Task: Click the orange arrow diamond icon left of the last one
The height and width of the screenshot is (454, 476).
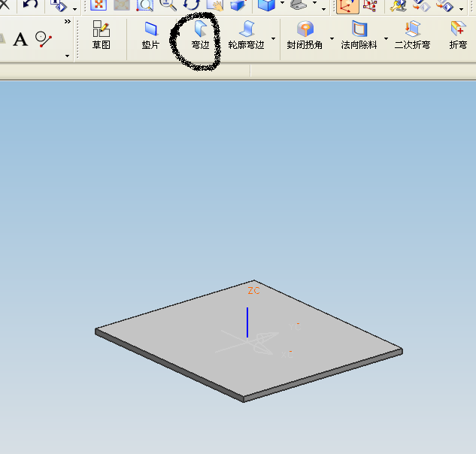Action: [x=421, y=5]
